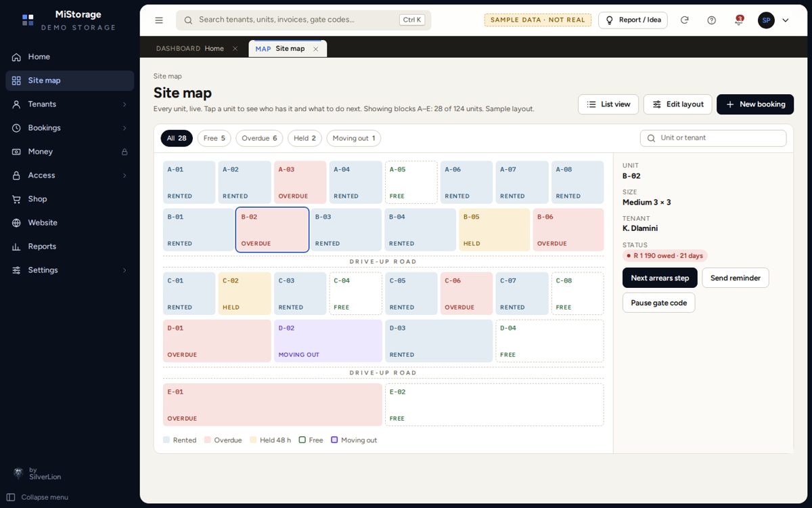Click the search magnifier icon in top bar
Screen dimensions: 812x508
click(188, 20)
